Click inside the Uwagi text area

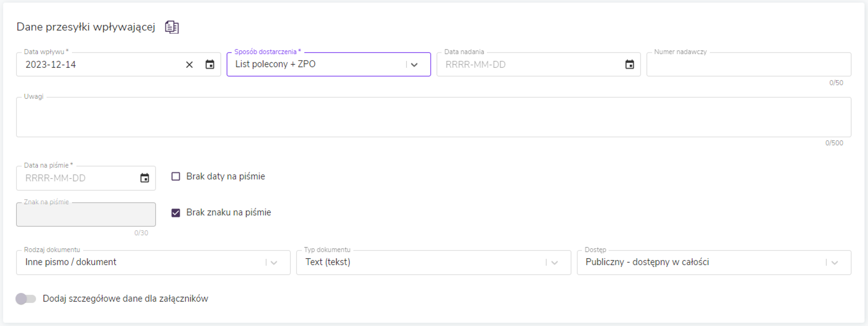pyautogui.click(x=433, y=117)
